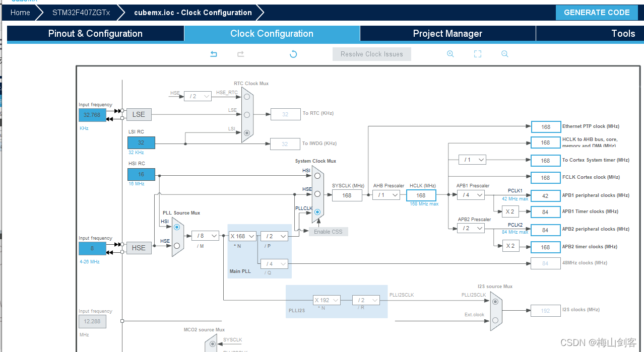Open the /4 PLL Q divider dropdown
Screen dimensions: 644x352
pyautogui.click(x=274, y=263)
